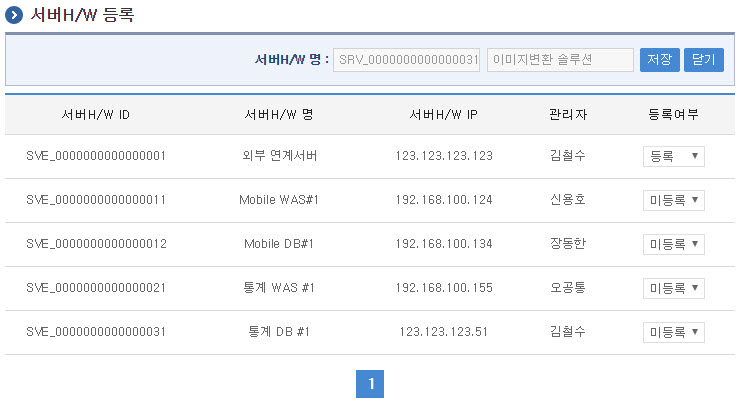Select the Mobile WAS#1 name cell
The width and height of the screenshot is (744, 407).
point(279,200)
